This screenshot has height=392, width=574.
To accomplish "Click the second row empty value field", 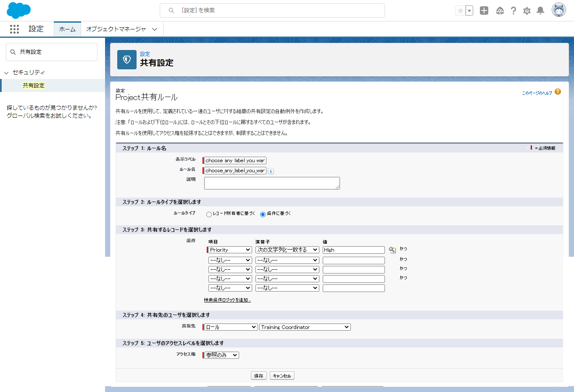I will (x=354, y=260).
